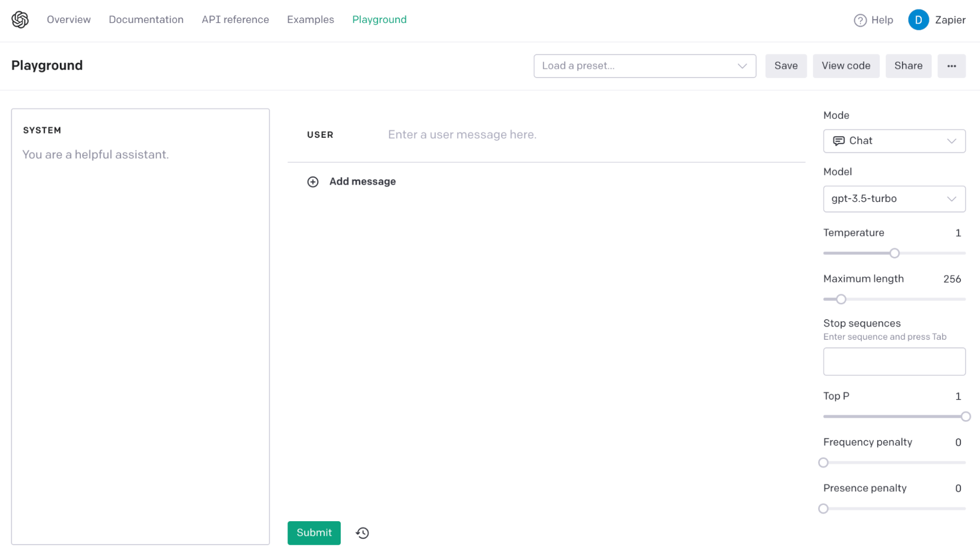Screen dimensions: 980x555
Task: Click the history icon beside Submit
Action: tap(362, 533)
